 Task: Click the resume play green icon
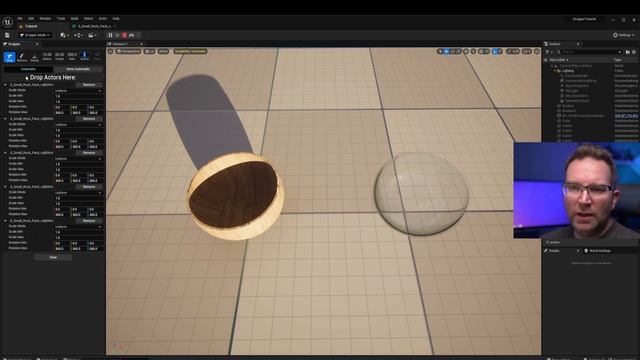[118, 36]
